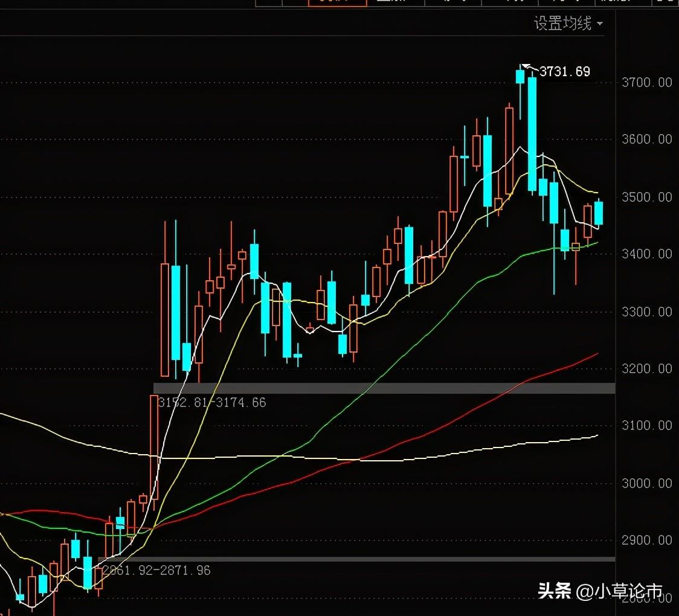Select the gray gap band above 3152.81-3174.66
This screenshot has width=679, height=616.
[385, 388]
